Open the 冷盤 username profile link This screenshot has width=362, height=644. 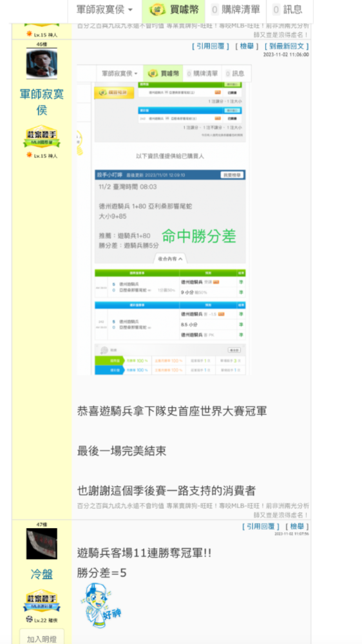[x=41, y=574]
